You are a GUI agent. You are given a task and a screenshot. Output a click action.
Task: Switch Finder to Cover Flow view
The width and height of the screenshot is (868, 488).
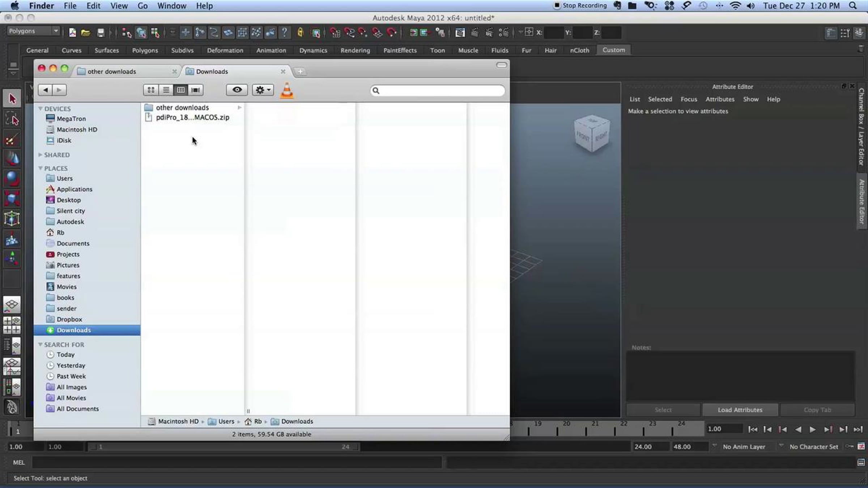coord(196,90)
